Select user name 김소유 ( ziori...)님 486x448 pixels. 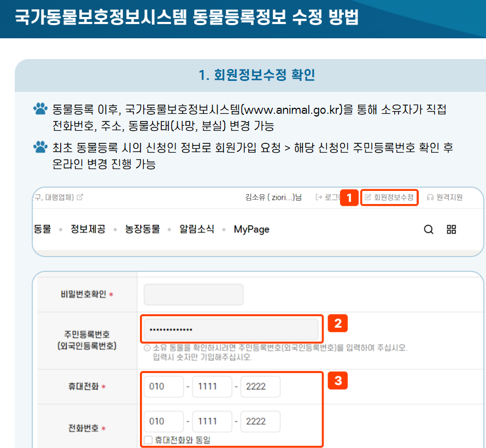pyautogui.click(x=273, y=197)
